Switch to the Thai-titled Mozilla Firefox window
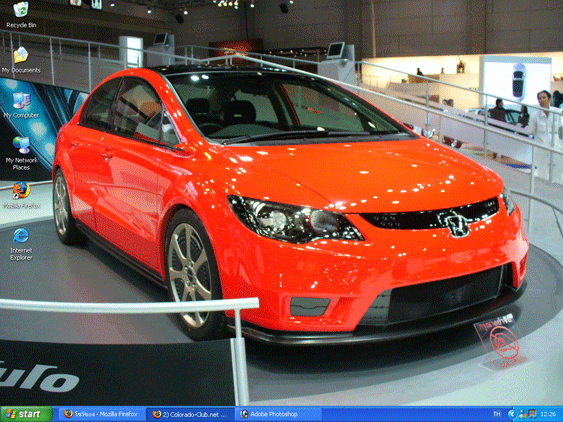The image size is (563, 422). pos(101,414)
